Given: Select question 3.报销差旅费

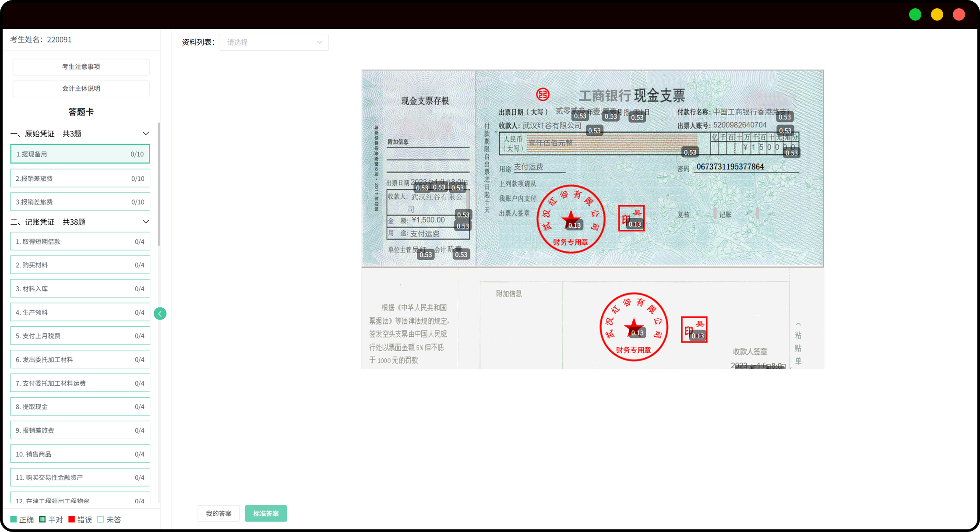Looking at the screenshot, I should (x=80, y=202).
